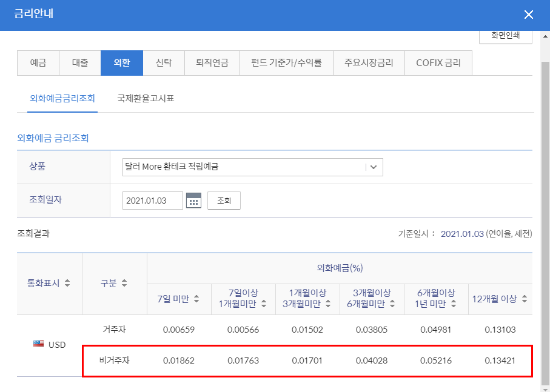This screenshot has width=550, height=392.
Task: Click the 기준일시 2021.01.03 date text
Action: pos(462,234)
